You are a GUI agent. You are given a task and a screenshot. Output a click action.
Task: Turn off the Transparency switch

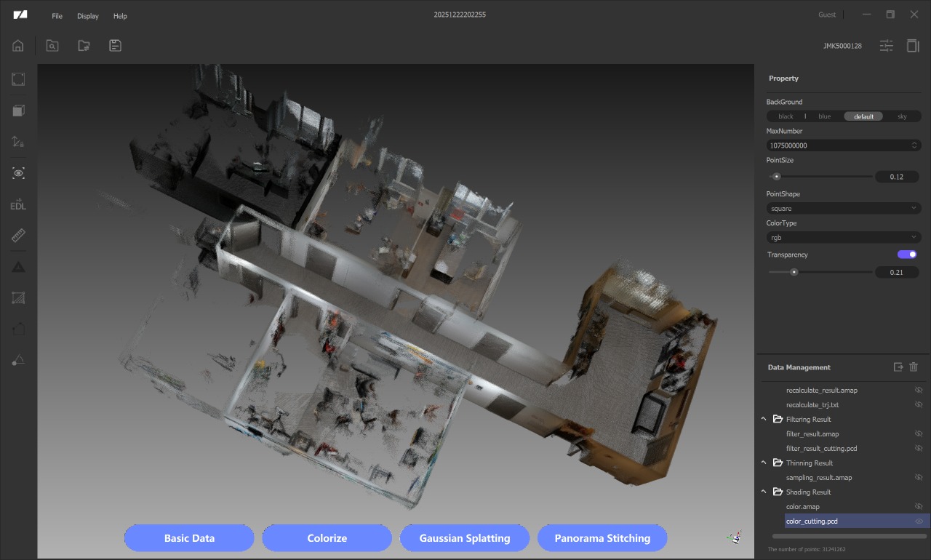907,255
